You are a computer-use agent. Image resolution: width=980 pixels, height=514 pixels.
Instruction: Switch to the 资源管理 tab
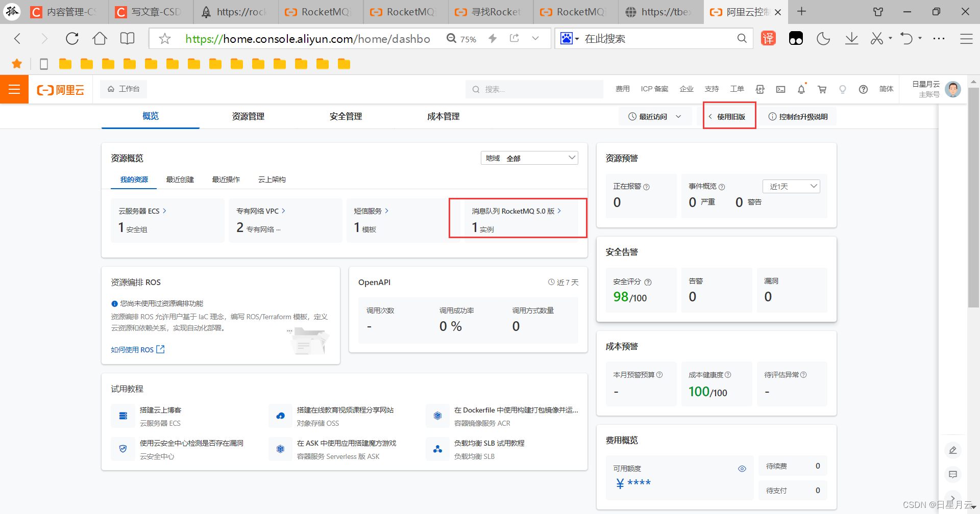[248, 116]
